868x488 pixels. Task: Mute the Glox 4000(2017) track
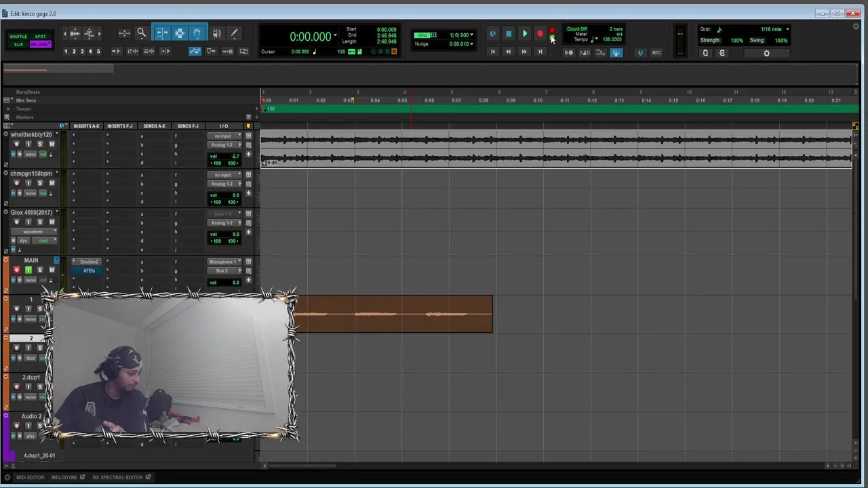point(52,222)
